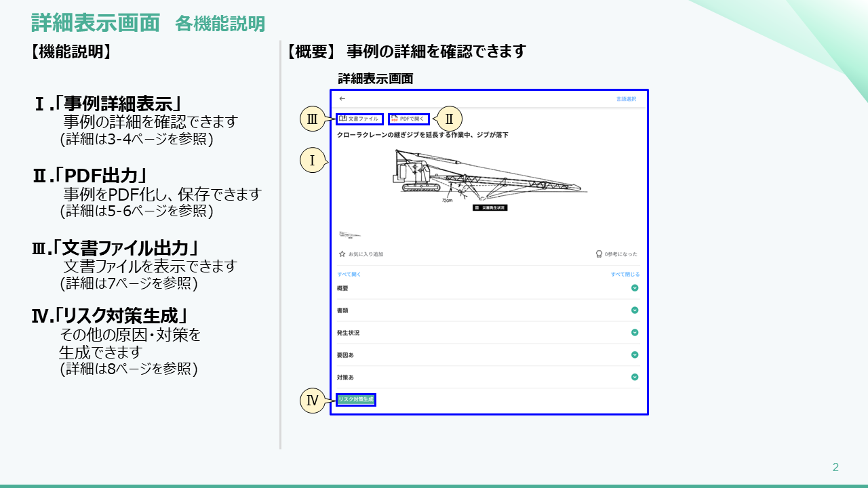Click the PDFで開く icon button
Viewport: 868px width, 488px height.
(408, 119)
